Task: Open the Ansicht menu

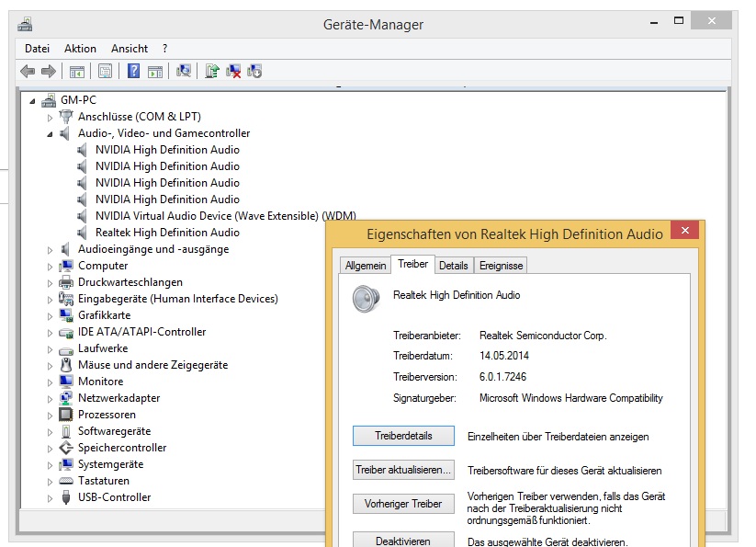Action: pyautogui.click(x=130, y=49)
